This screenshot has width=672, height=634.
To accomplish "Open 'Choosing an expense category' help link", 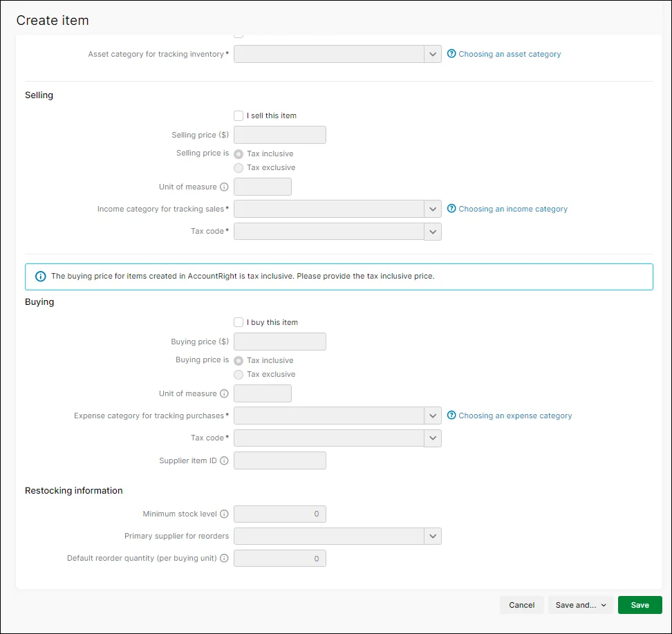I will (515, 416).
